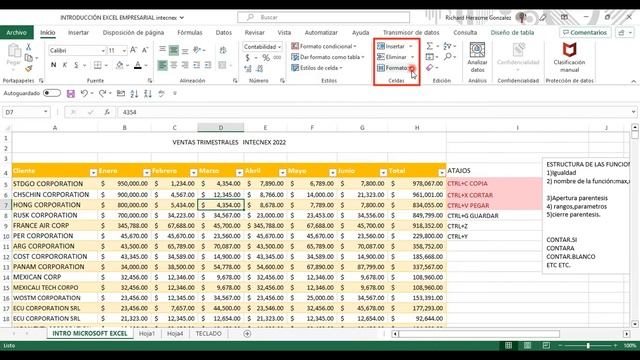Click the Italic (K) formatting icon

64,65
